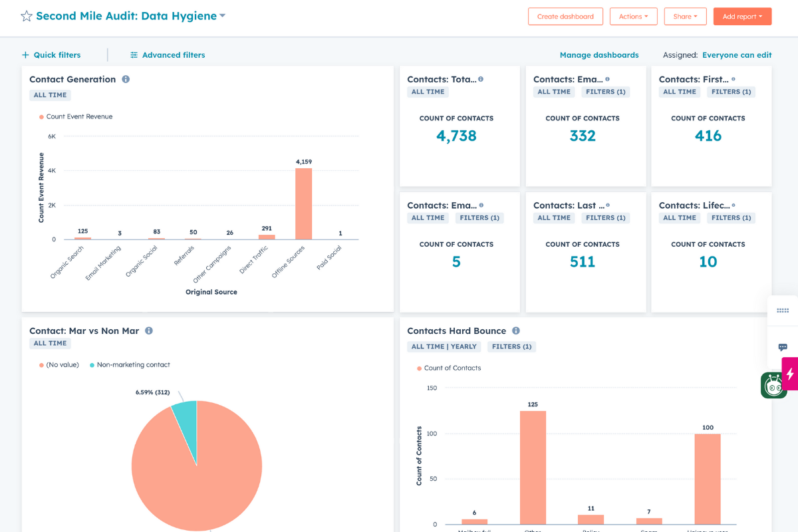Toggle the (No value) legend swatch
798x532 pixels.
click(x=41, y=365)
